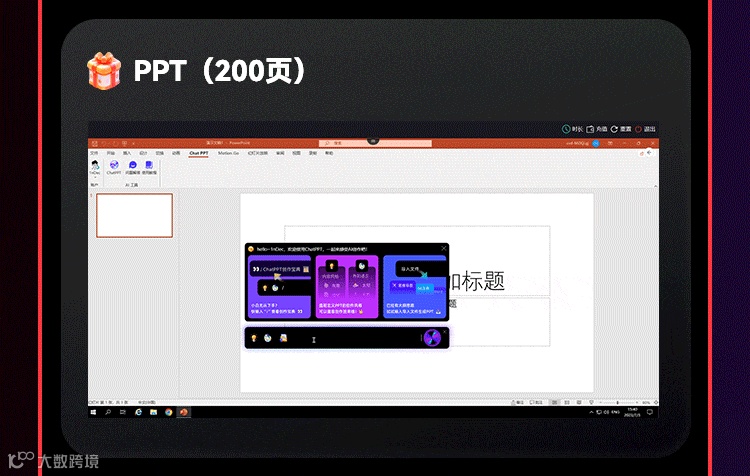Click the document icon in ChatPPT input bar

(284, 338)
